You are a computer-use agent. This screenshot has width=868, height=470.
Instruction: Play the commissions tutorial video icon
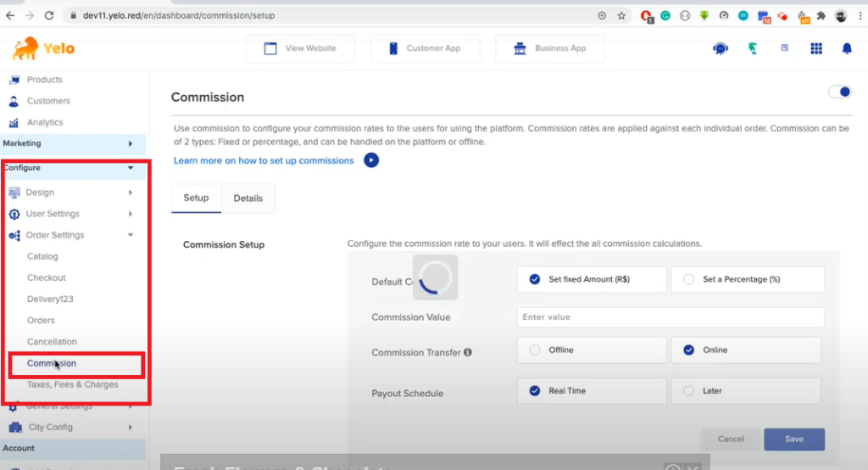(371, 160)
